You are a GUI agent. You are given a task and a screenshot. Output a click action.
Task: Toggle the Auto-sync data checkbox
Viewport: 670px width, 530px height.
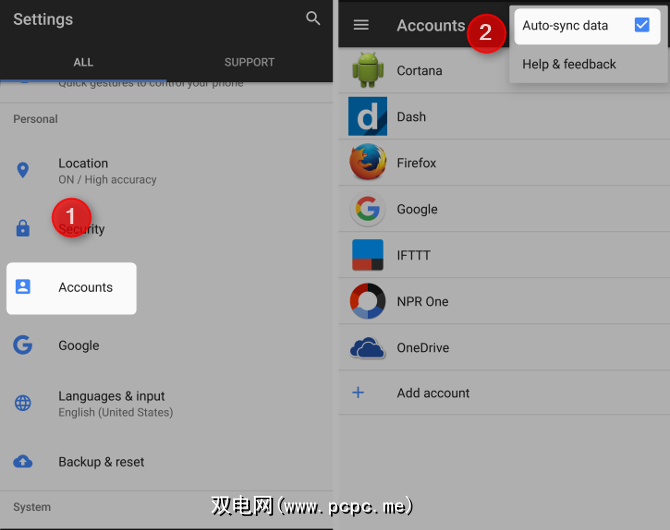pyautogui.click(x=642, y=25)
